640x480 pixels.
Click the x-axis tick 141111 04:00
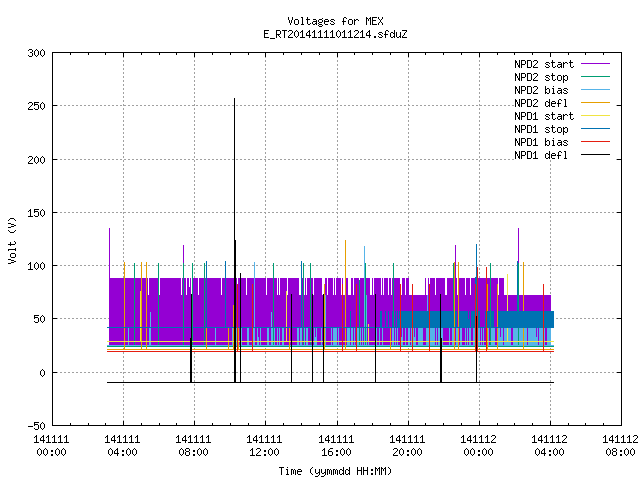(122, 446)
